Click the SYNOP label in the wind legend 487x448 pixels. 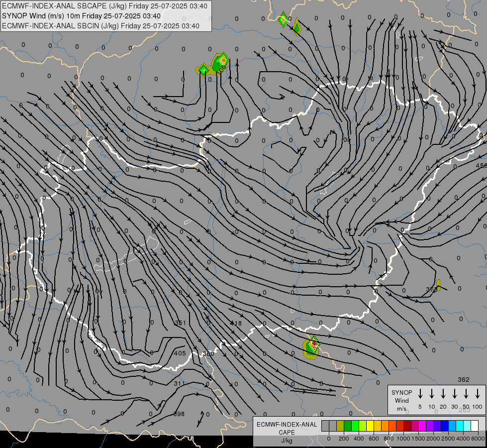(401, 393)
